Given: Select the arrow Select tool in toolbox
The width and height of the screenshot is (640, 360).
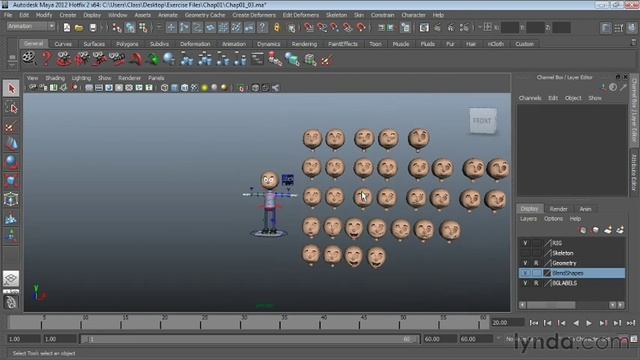Looking at the screenshot, I should (11, 88).
